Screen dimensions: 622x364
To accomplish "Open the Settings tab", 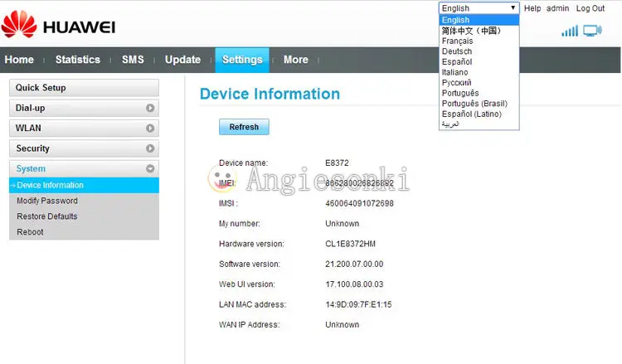I will click(242, 60).
